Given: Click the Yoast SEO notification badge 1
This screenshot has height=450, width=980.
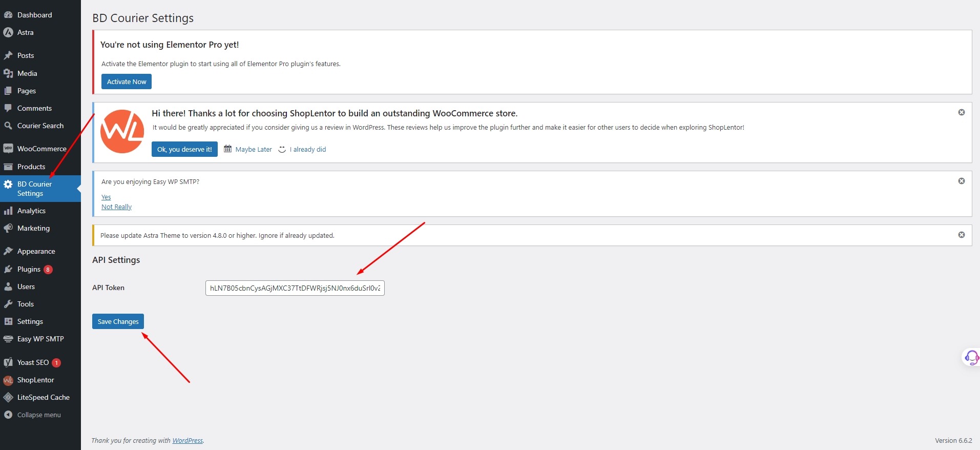Looking at the screenshot, I should 56,363.
